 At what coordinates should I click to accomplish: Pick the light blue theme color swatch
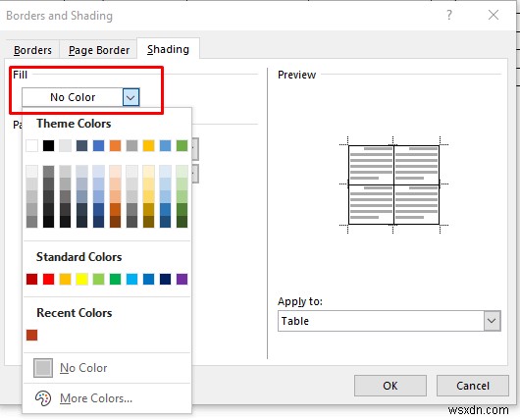tap(165, 145)
